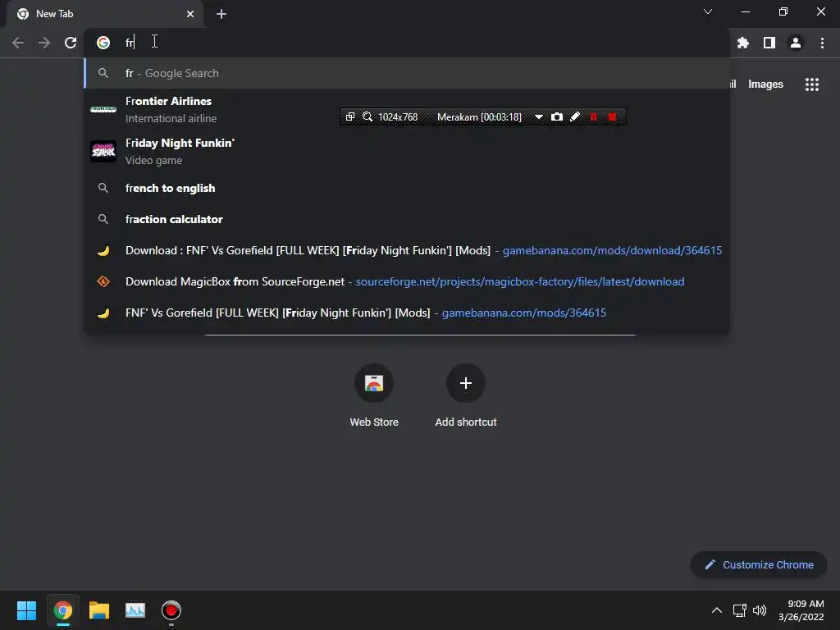
Task: Click Customize Chrome button
Action: [759, 564]
